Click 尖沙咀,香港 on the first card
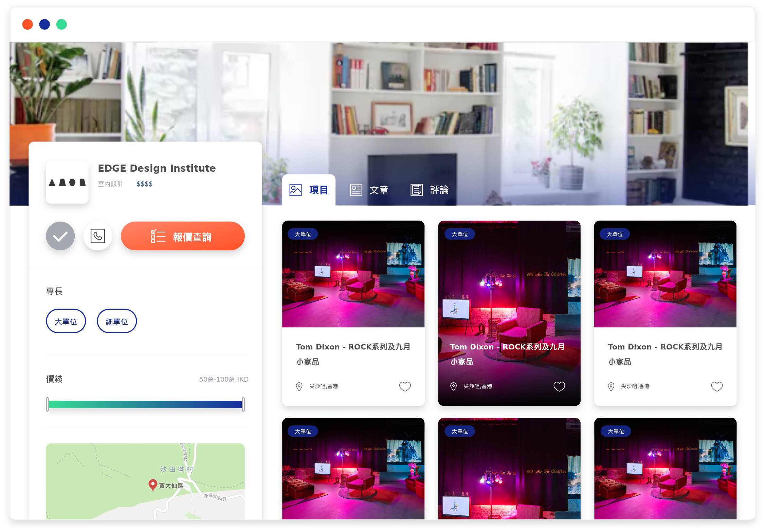The image size is (765, 532). tap(324, 386)
